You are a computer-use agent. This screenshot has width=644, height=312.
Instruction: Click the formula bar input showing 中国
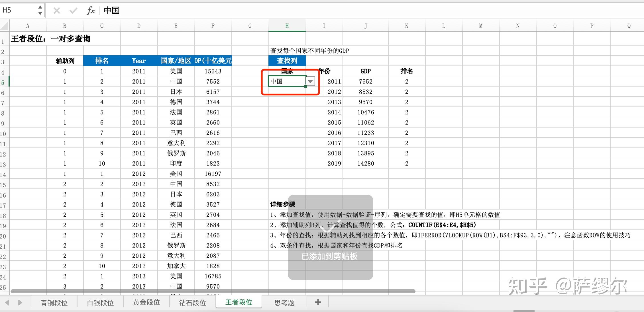[x=370, y=11]
